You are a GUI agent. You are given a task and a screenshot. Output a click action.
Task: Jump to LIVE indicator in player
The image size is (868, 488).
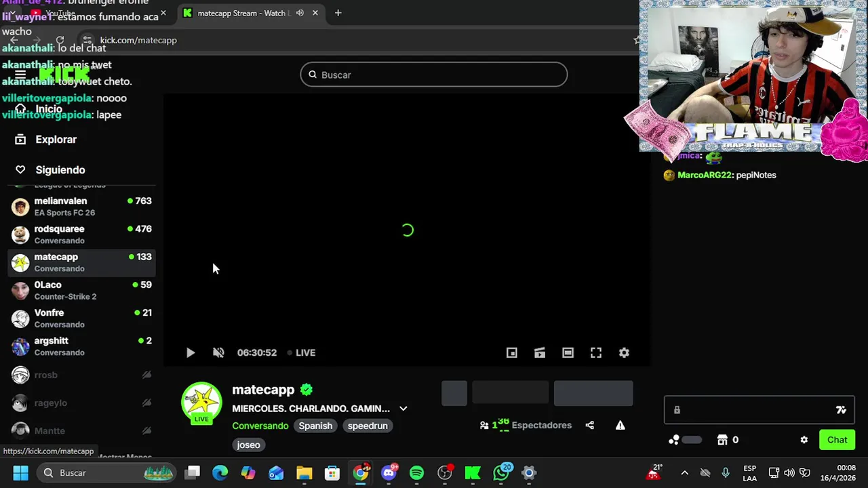point(301,352)
